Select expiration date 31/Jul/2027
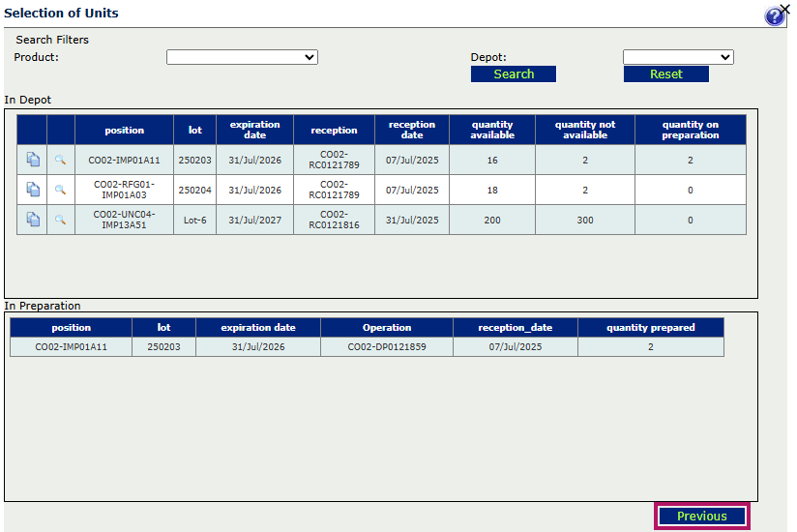The width and height of the screenshot is (797, 532). (x=254, y=220)
